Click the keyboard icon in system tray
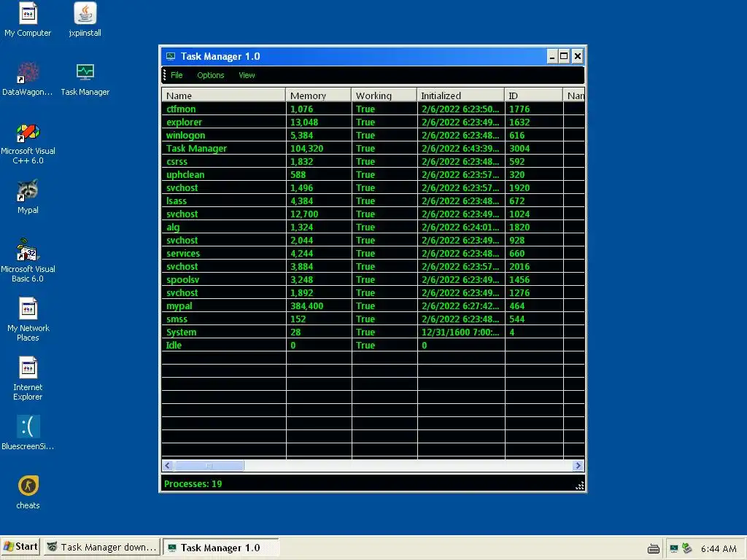747x560 pixels. pos(654,548)
